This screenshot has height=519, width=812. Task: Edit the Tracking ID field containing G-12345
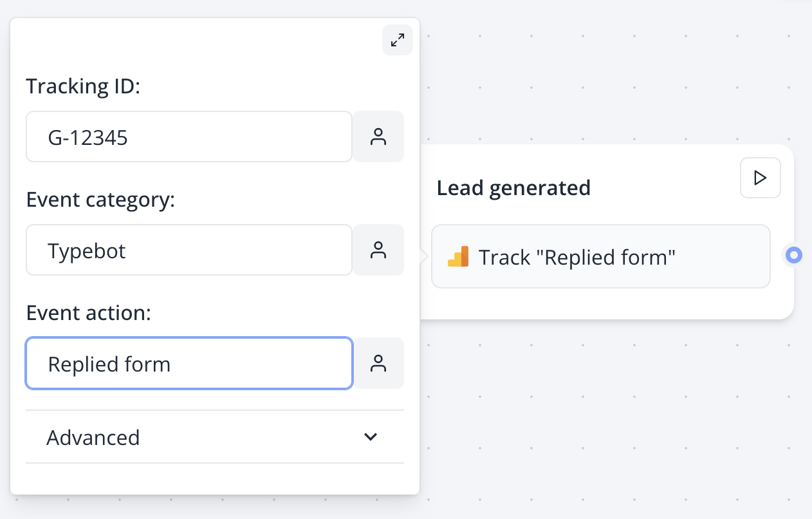pyautogui.click(x=189, y=137)
